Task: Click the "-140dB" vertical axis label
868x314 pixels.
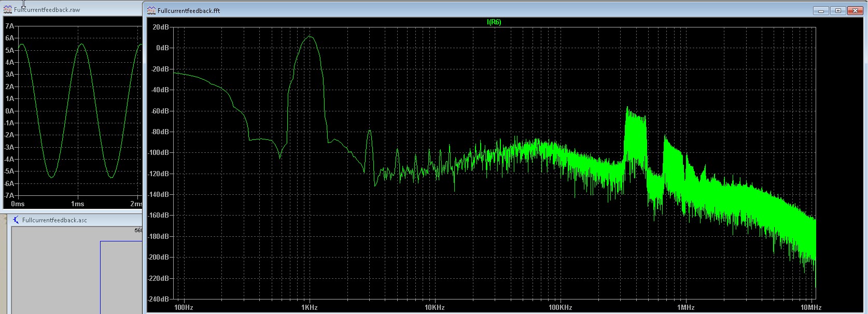Action: [159, 194]
